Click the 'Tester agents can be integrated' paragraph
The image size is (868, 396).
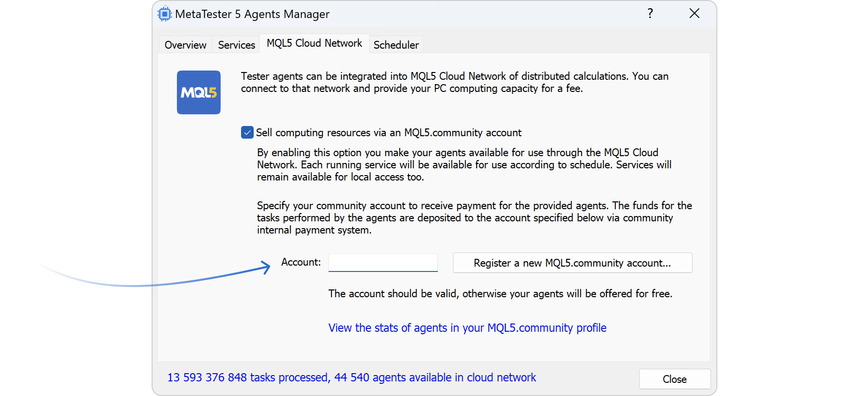point(455,82)
